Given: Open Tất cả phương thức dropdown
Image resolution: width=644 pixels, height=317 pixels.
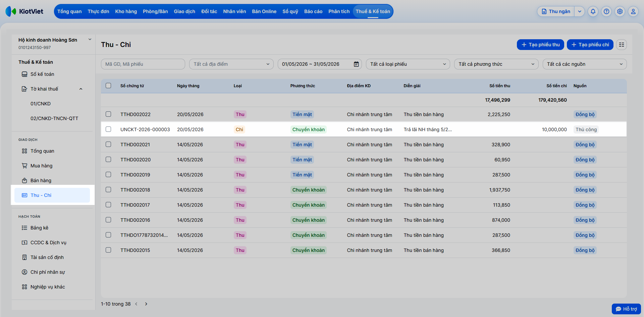Looking at the screenshot, I should (x=496, y=64).
